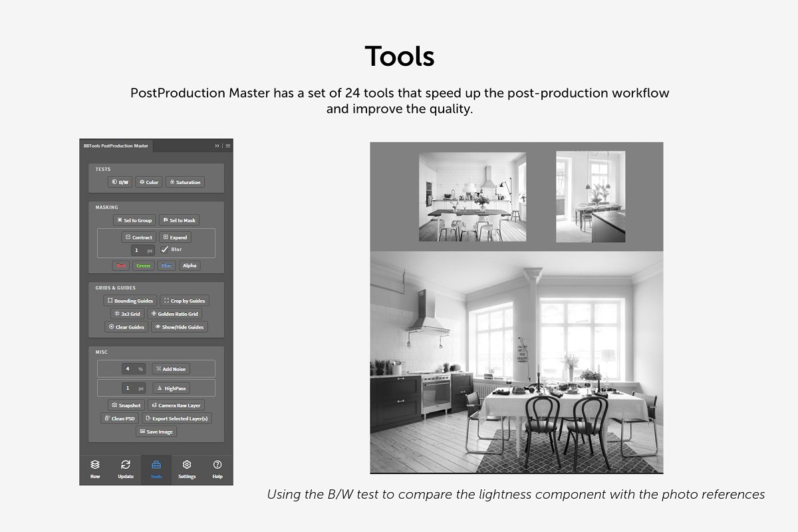Contract the selection
The height and width of the screenshot is (532, 798).
pyautogui.click(x=138, y=237)
